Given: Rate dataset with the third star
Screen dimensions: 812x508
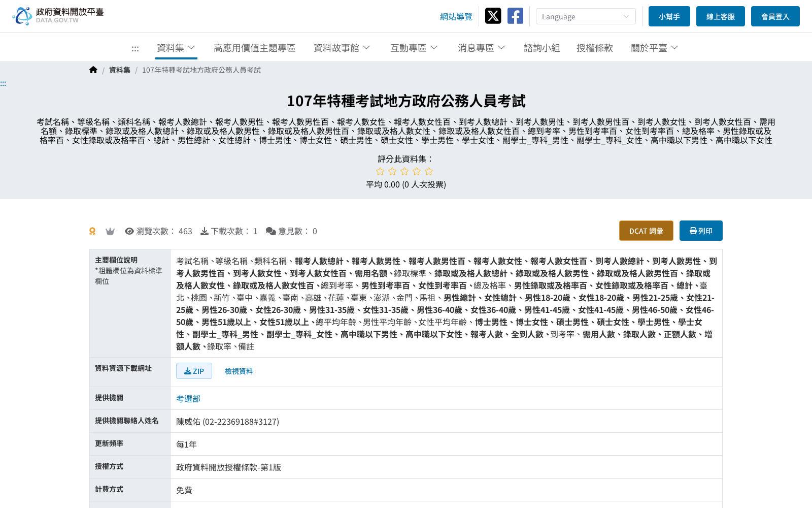Looking at the screenshot, I should 404,171.
